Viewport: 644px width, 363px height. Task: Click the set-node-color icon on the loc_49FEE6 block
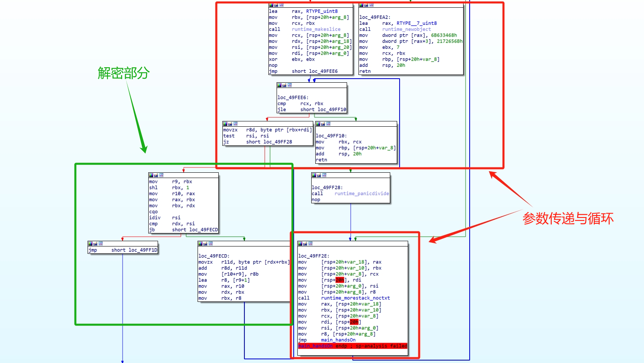[279, 85]
